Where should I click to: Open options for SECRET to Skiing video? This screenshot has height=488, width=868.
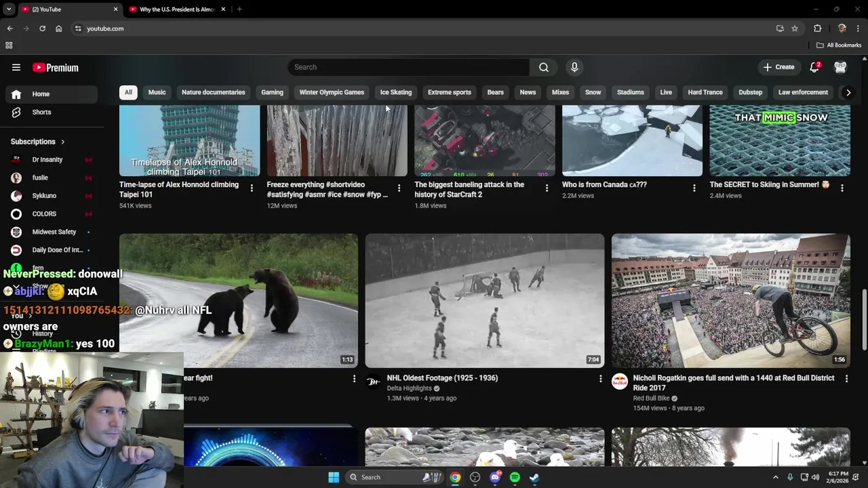tap(842, 188)
